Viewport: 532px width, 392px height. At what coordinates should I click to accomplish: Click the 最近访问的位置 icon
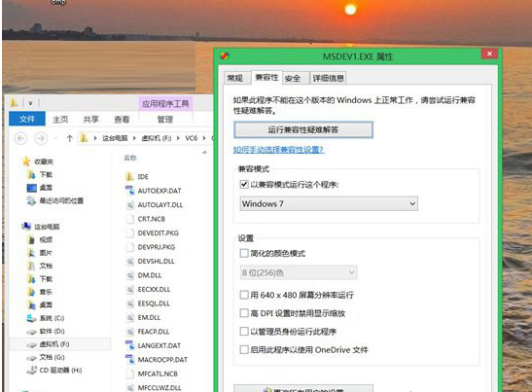point(31,200)
